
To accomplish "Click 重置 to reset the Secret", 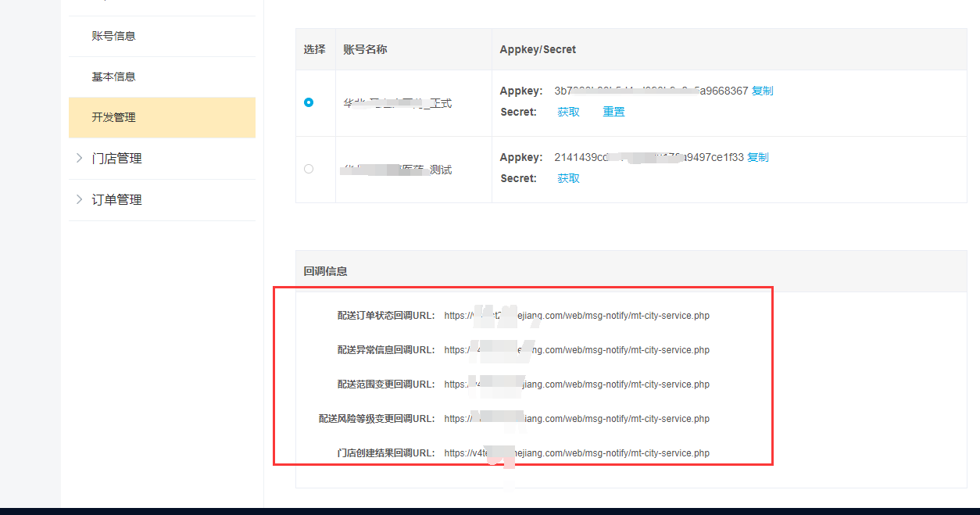I will click(613, 112).
